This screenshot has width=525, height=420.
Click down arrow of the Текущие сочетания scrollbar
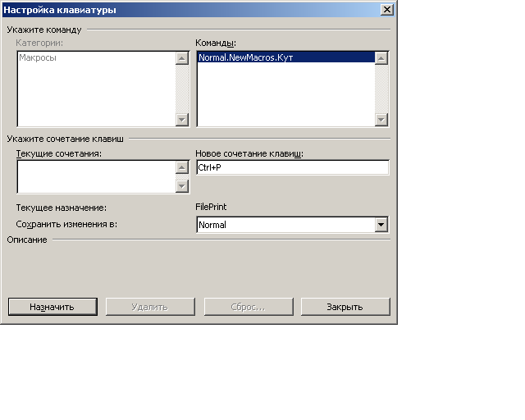coord(182,186)
